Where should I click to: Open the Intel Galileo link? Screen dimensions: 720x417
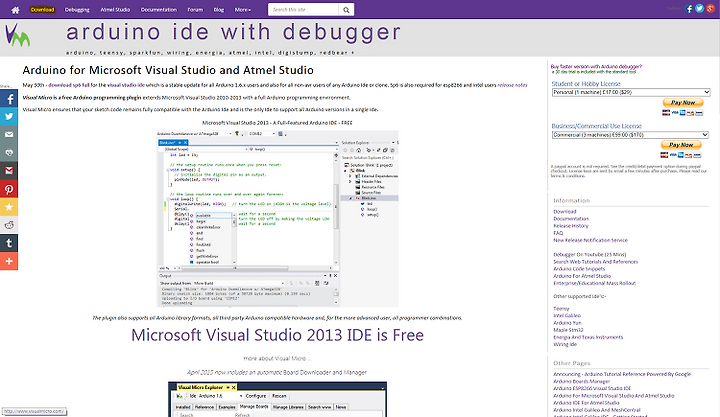[x=567, y=316]
